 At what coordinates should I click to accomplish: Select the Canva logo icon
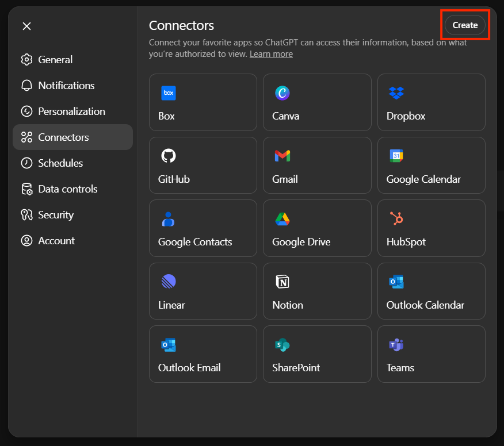[x=282, y=93]
